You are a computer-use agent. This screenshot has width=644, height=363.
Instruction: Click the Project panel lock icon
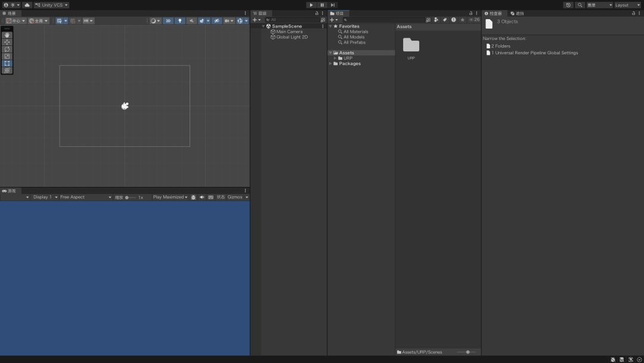(470, 13)
